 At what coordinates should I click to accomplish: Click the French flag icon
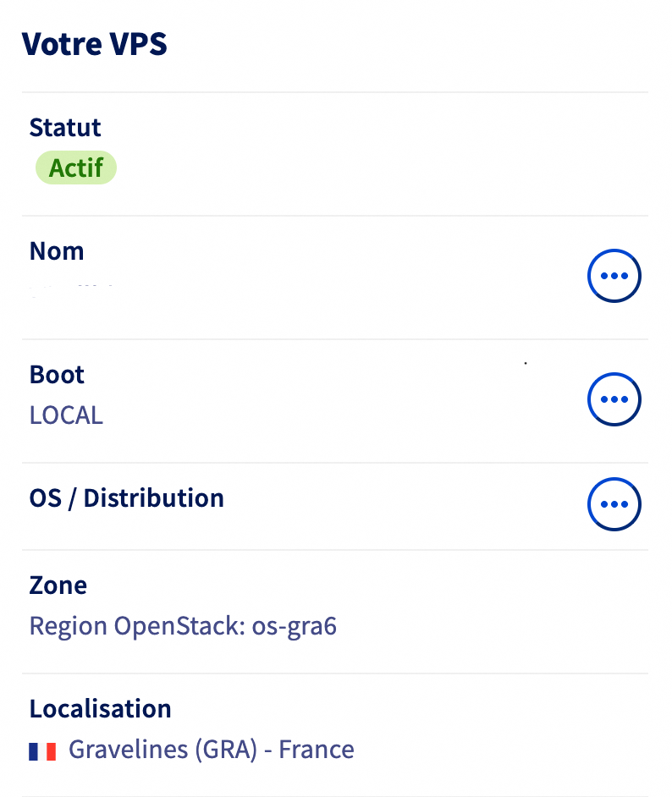pos(42,750)
